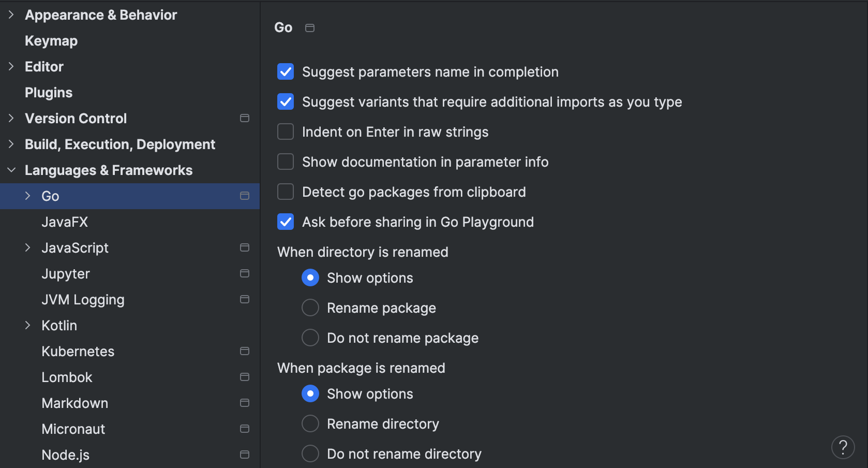Select the Plugins settings page
This screenshot has width=868, height=468.
(x=48, y=92)
